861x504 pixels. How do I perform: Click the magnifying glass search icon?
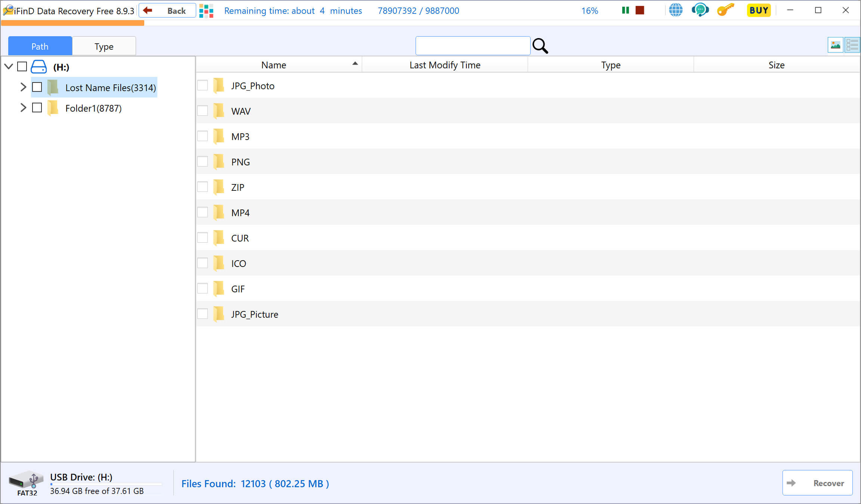(540, 46)
